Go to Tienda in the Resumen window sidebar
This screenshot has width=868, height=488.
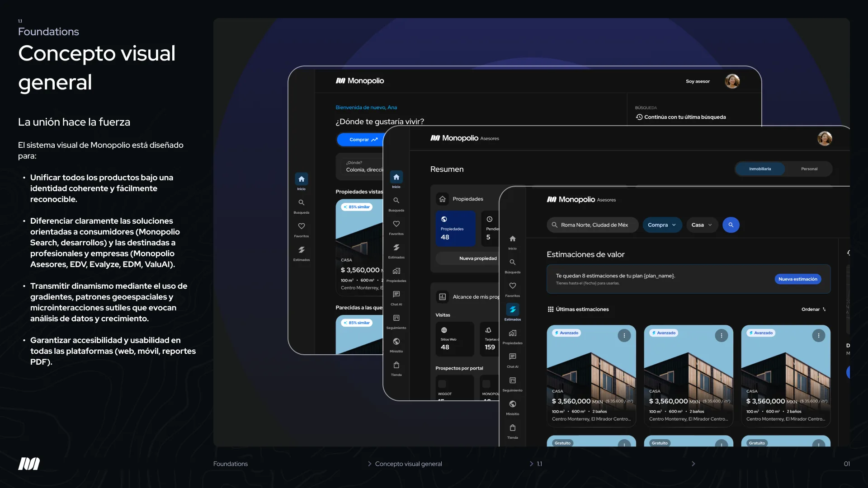click(x=396, y=368)
